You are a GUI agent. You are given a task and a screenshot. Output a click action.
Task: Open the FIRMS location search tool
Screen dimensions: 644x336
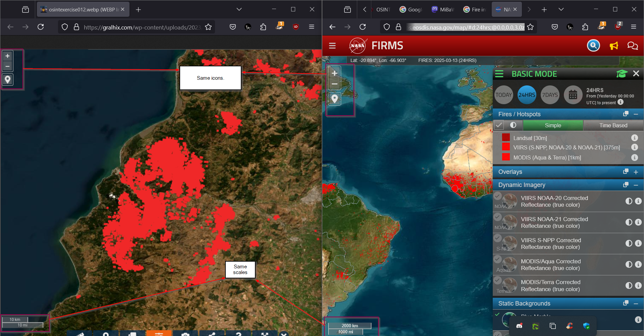tap(593, 45)
